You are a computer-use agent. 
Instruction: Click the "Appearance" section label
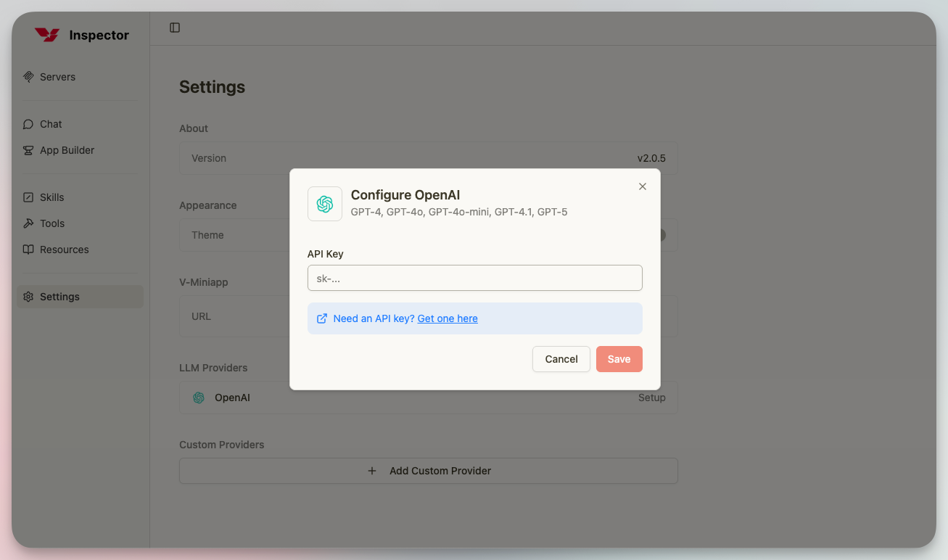pos(208,205)
